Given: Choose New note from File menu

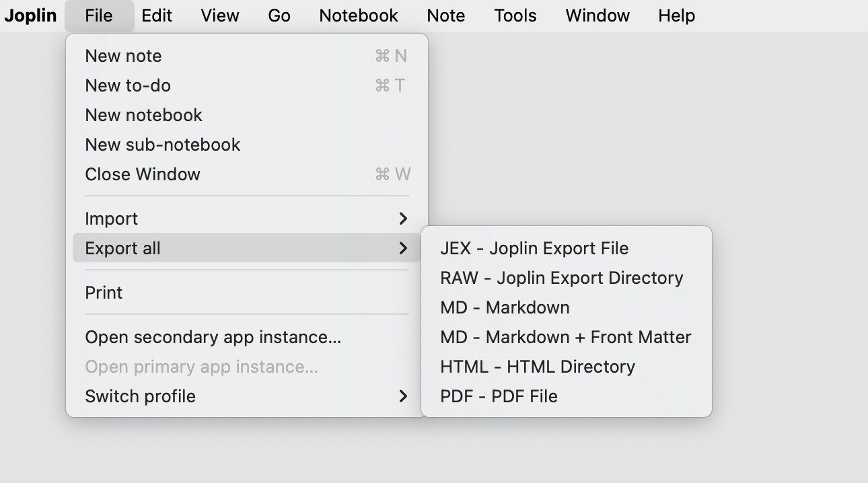Looking at the screenshot, I should 247,56.
